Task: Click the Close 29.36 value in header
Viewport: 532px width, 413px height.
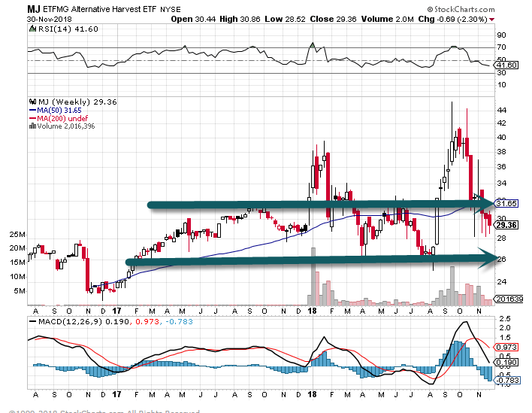Action: 333,19
